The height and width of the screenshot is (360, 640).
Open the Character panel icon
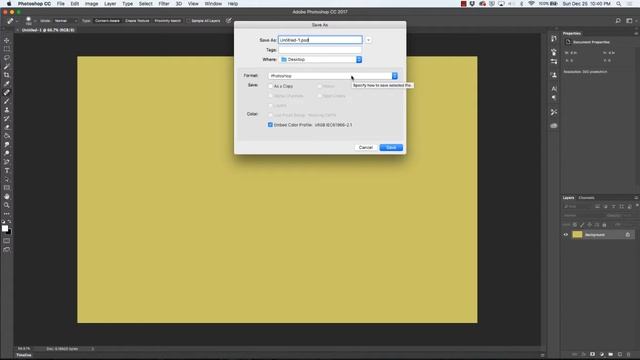click(554, 89)
